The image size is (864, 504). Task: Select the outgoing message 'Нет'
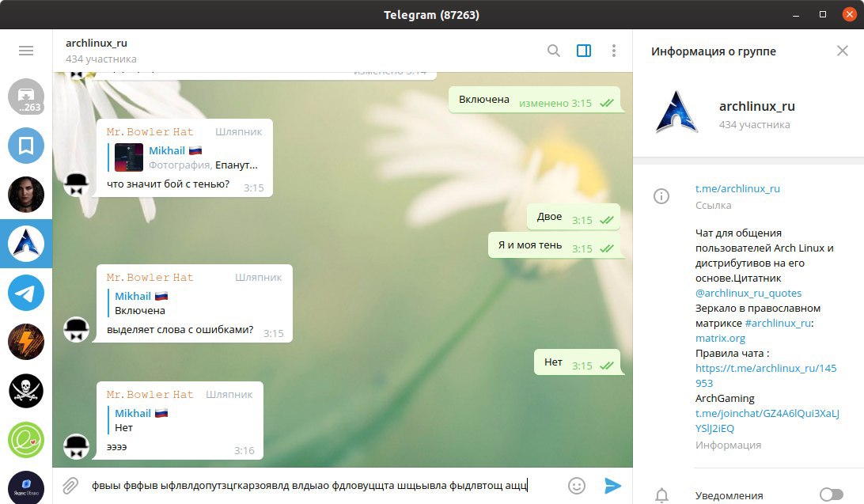(x=577, y=362)
